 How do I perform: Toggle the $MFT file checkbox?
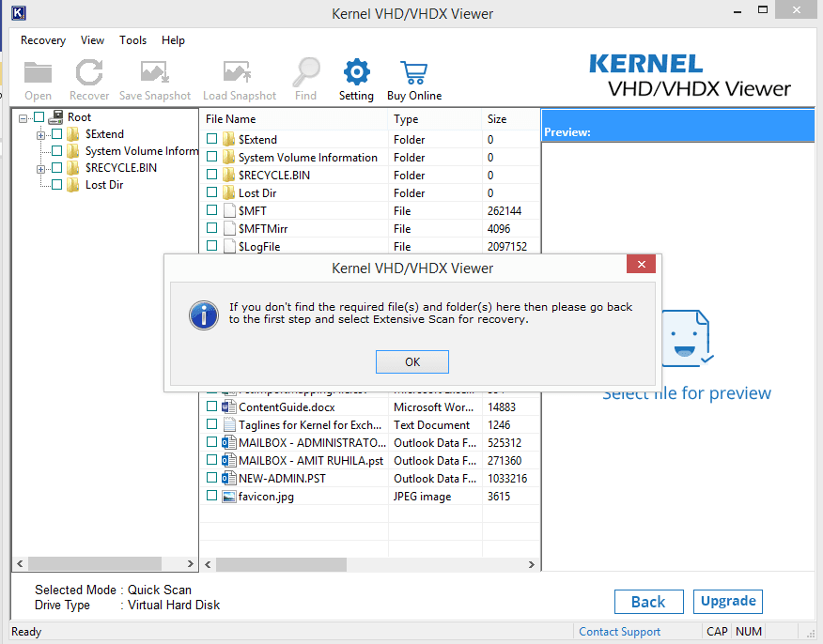(x=211, y=211)
